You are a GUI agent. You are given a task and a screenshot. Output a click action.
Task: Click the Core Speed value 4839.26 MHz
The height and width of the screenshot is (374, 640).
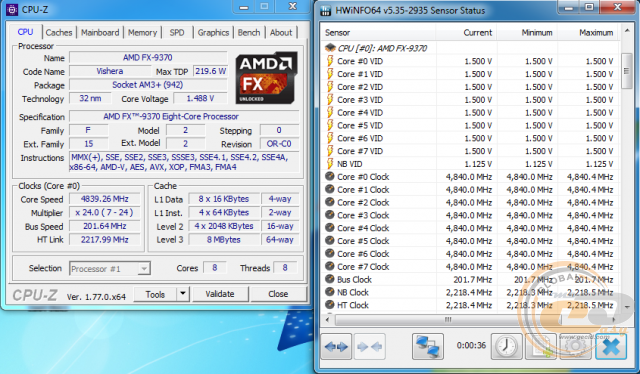(104, 199)
